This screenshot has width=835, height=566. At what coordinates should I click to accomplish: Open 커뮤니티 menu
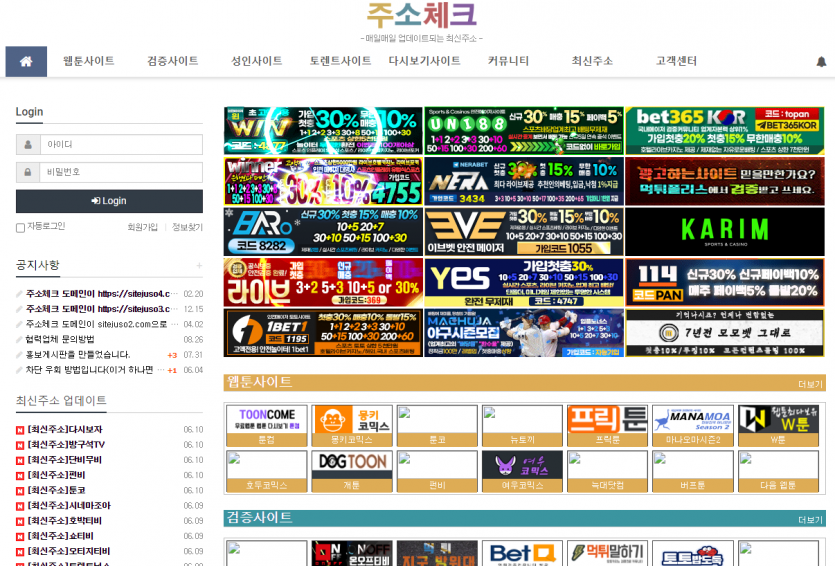(x=509, y=61)
